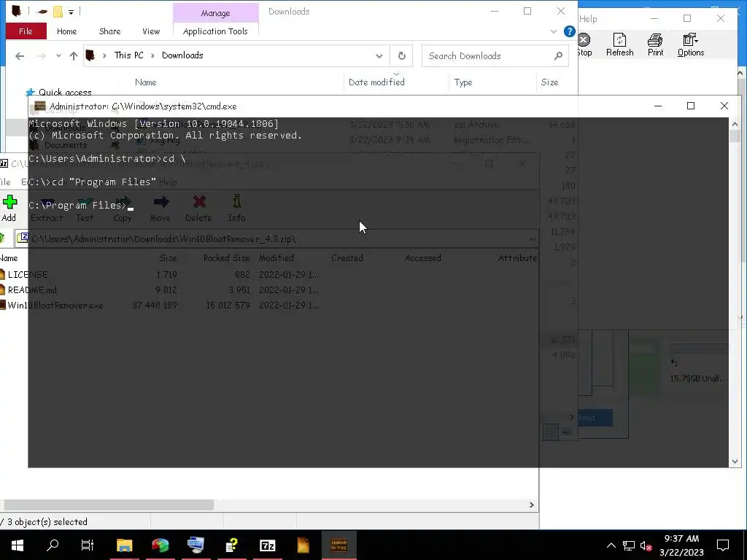Image resolution: width=747 pixels, height=560 pixels.
Task: Select the Manage contextual tab
Action: pos(215,13)
